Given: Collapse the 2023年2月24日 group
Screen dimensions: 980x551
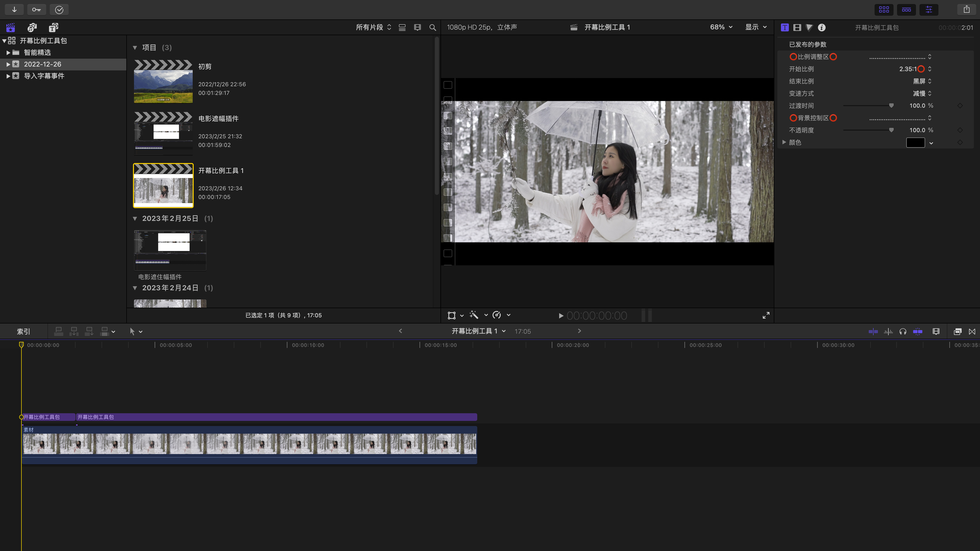Looking at the screenshot, I should pos(135,288).
